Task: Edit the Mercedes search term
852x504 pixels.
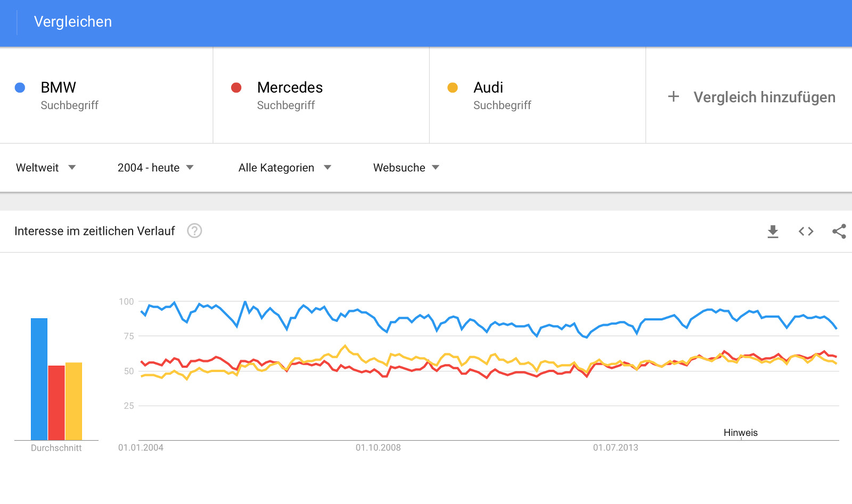Action: click(290, 87)
